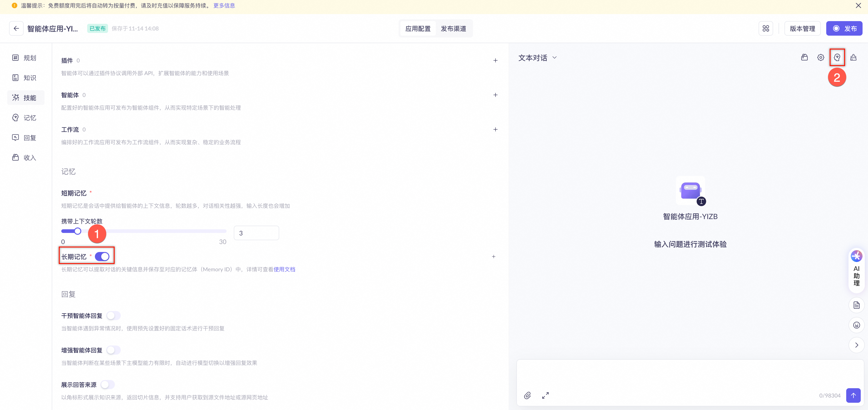Open the grid apps icon near 版本管理
The height and width of the screenshot is (410, 868).
click(x=766, y=28)
